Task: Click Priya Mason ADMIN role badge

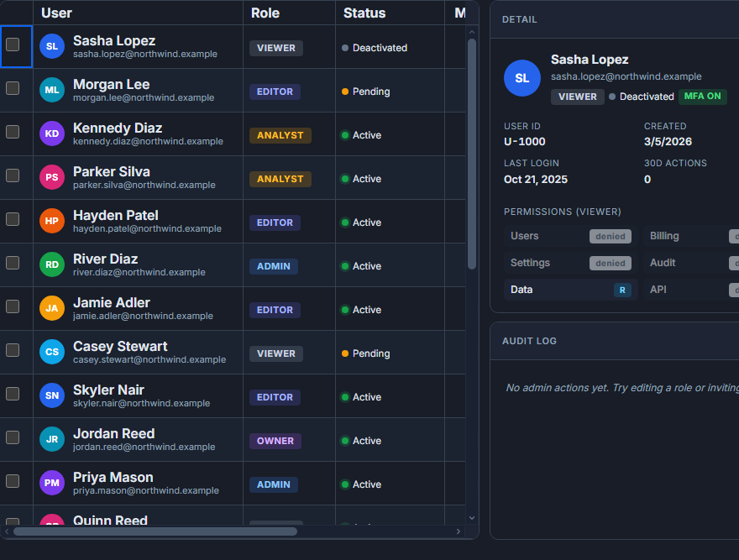Action: click(x=274, y=484)
